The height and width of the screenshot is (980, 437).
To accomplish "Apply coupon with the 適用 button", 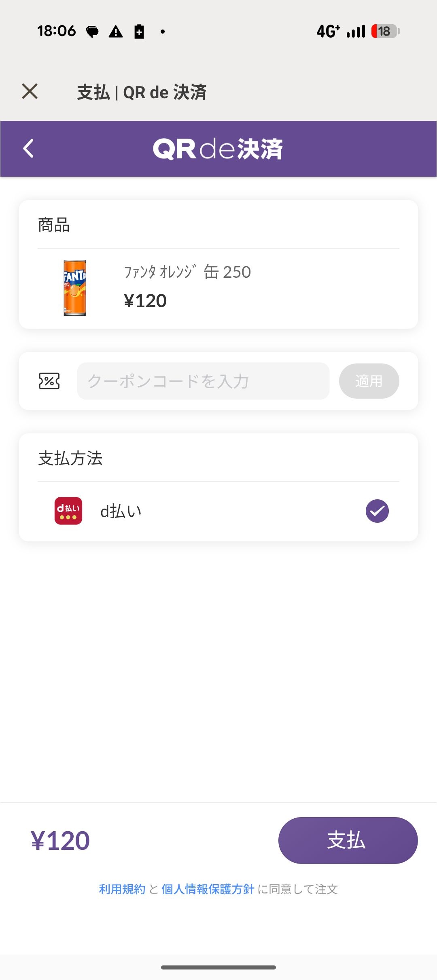I will point(369,381).
